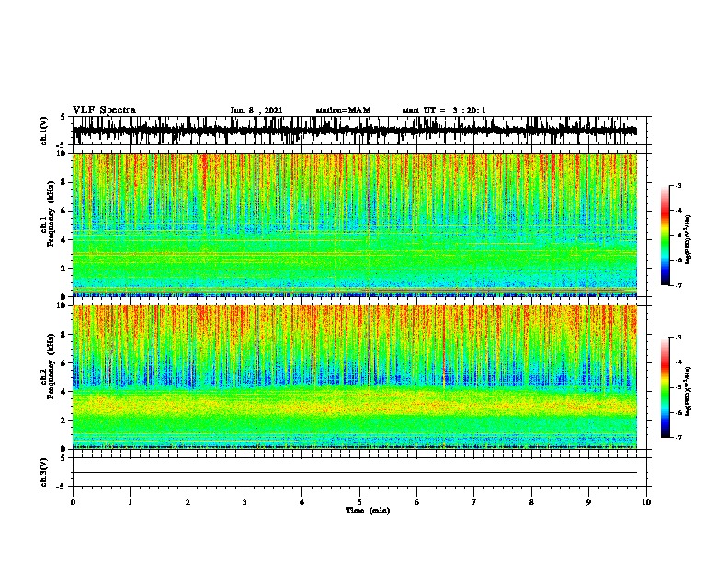This screenshot has height=563, width=728.
Task: Click the "-3" label on ch.1 colorbar
Action: 678,185
